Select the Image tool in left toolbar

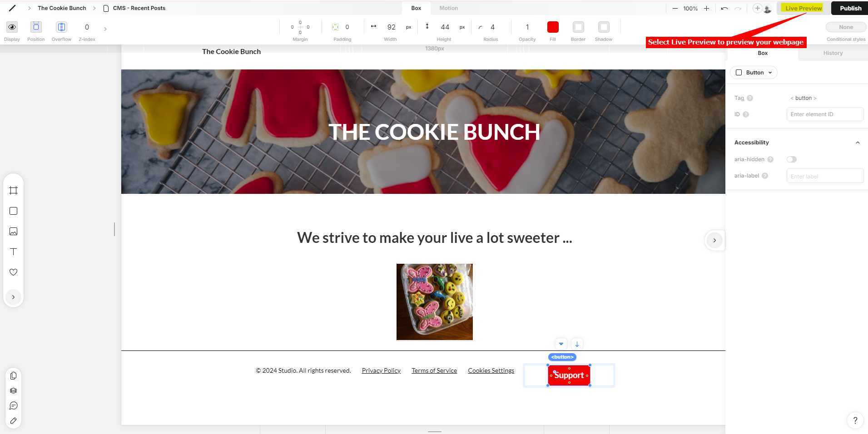pyautogui.click(x=14, y=232)
